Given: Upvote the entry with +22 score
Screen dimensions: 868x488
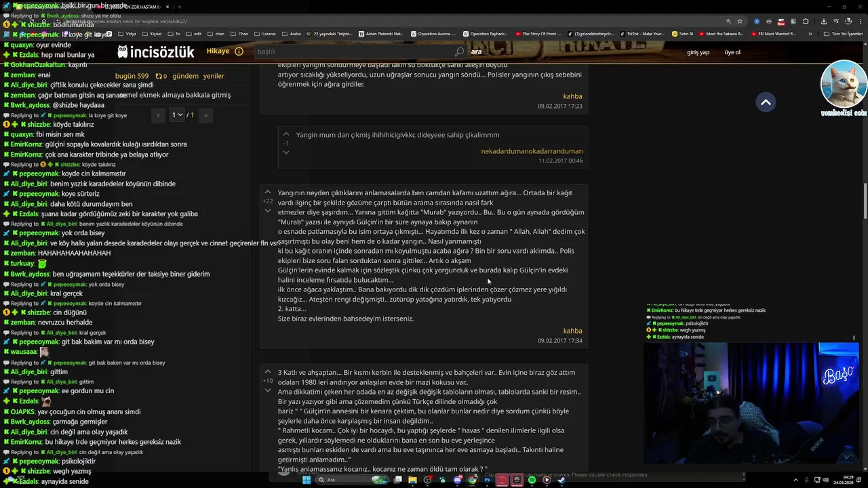Looking at the screenshot, I should [267, 192].
